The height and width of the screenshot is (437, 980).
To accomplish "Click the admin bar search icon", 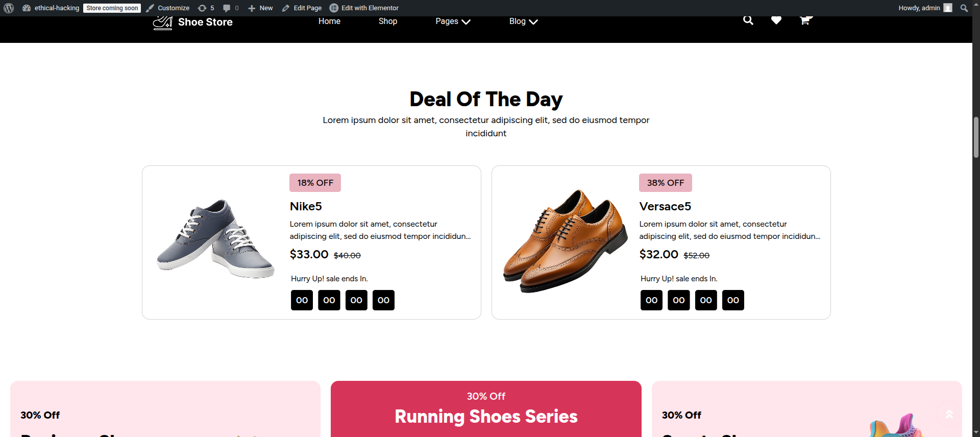I will [964, 8].
